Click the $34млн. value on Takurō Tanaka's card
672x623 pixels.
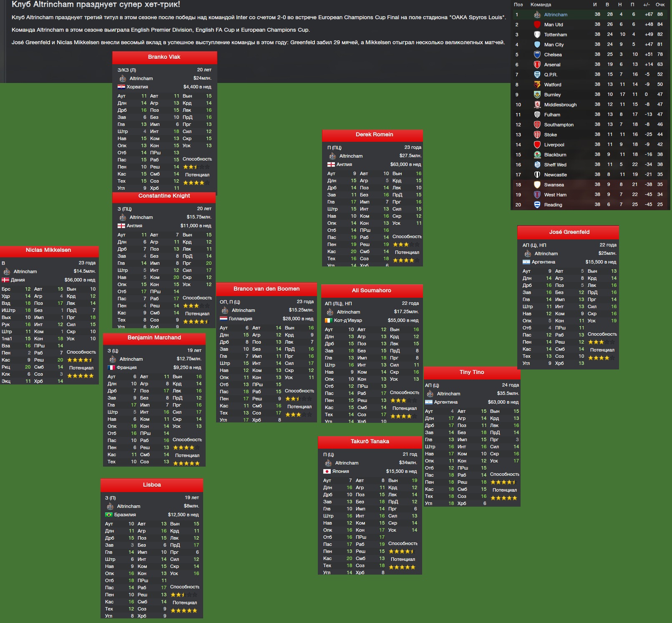[x=408, y=463]
